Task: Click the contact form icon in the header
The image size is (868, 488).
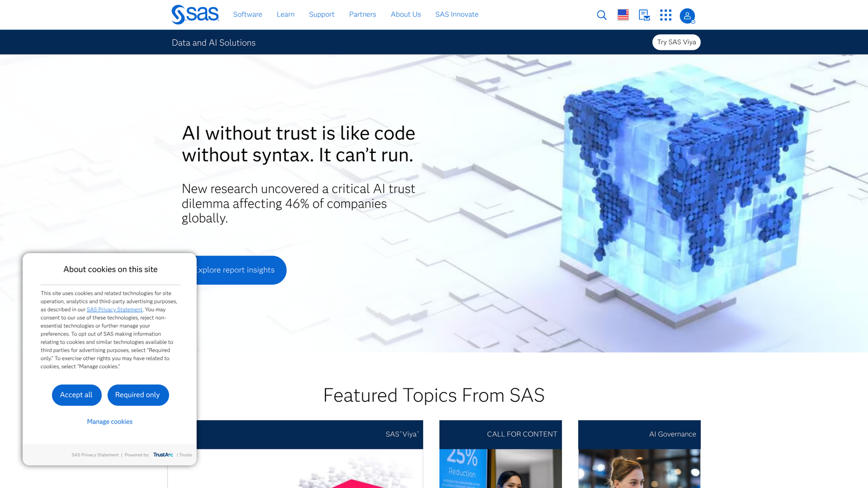Action: (x=644, y=15)
